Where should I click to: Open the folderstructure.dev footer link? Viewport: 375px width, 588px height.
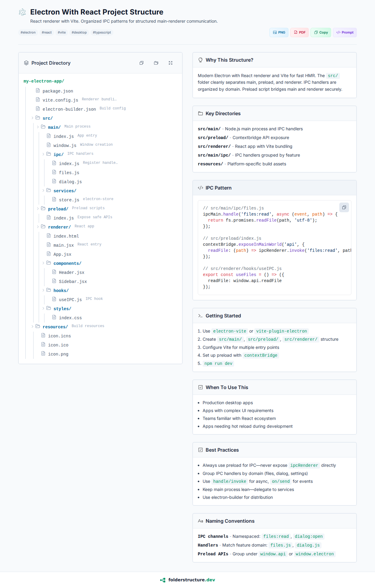pos(191,580)
